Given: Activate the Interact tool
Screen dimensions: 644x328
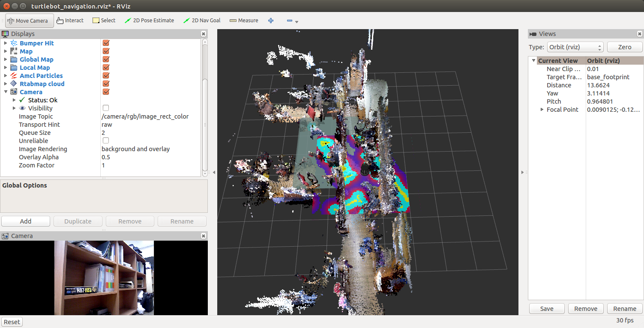Looking at the screenshot, I should [x=70, y=21].
